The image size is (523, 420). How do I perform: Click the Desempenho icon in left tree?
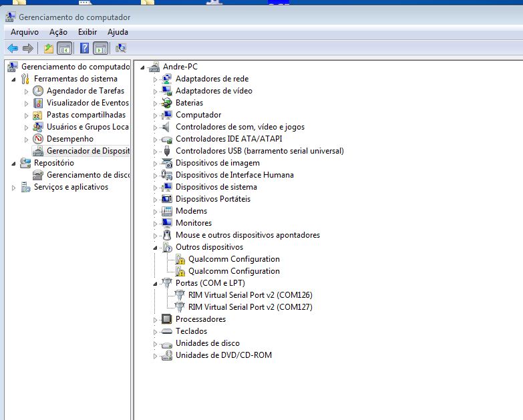pos(37,139)
